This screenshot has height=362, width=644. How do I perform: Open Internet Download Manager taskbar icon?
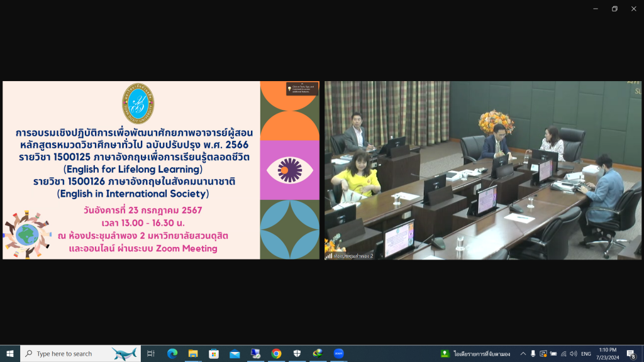(318, 354)
